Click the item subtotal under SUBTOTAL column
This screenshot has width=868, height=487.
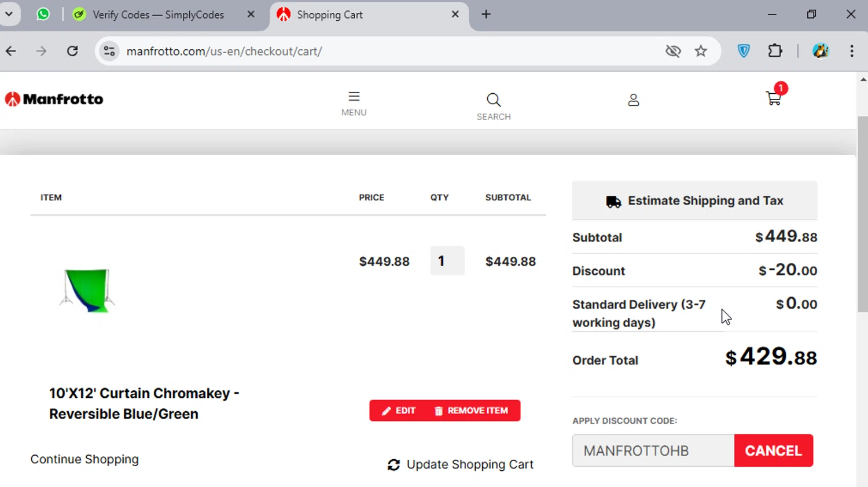510,261
